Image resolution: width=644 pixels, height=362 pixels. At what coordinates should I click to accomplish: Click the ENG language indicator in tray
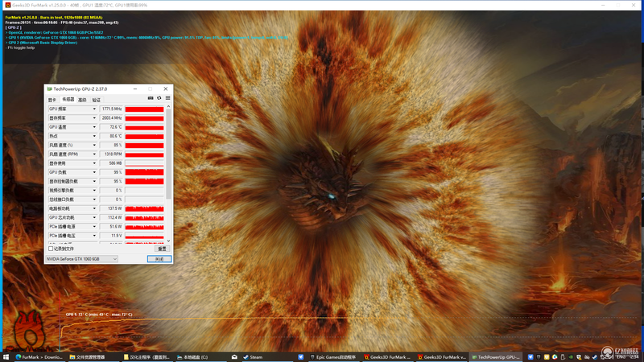621,357
